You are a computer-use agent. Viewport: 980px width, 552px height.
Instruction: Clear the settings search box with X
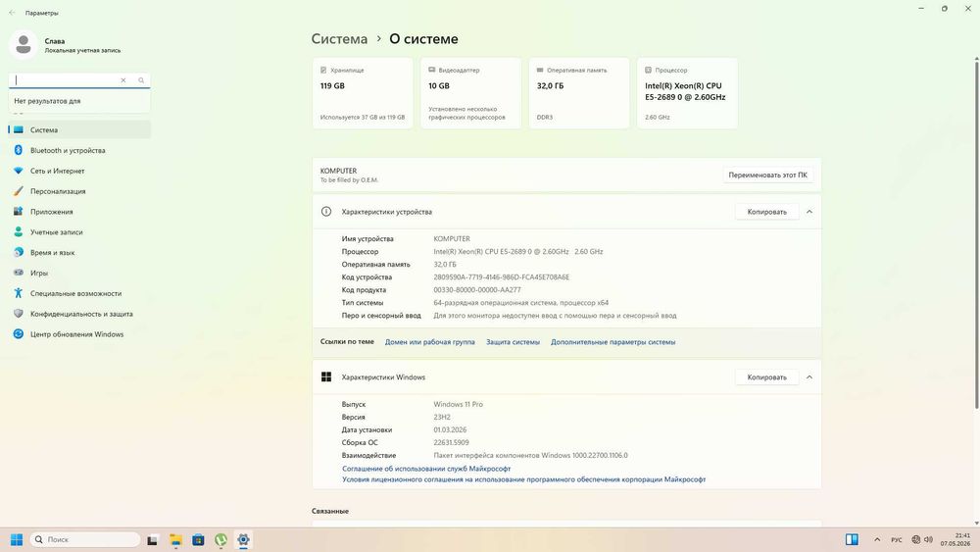(123, 80)
